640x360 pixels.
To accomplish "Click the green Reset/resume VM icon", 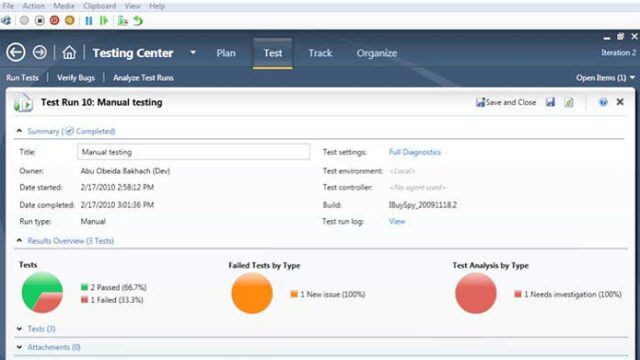I will (x=104, y=21).
